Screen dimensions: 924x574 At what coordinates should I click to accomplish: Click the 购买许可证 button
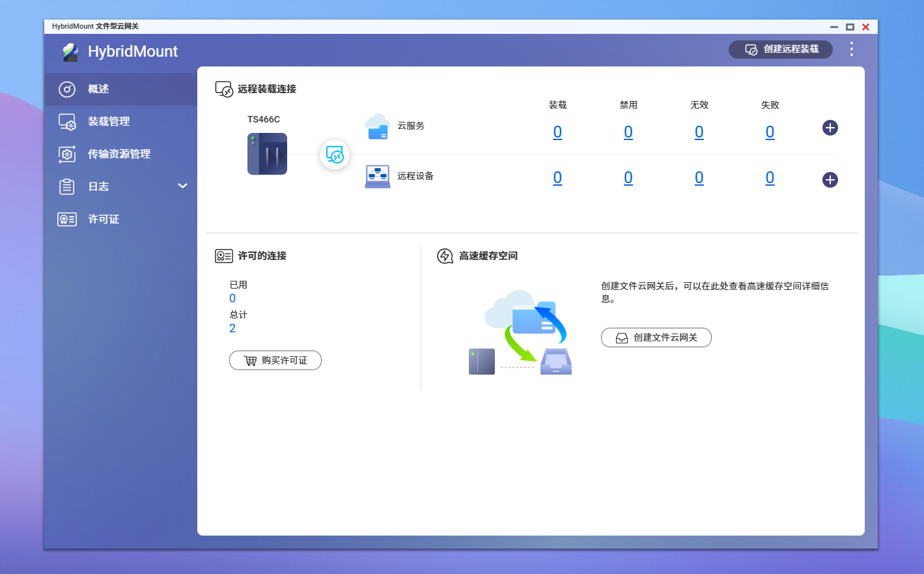coord(275,360)
